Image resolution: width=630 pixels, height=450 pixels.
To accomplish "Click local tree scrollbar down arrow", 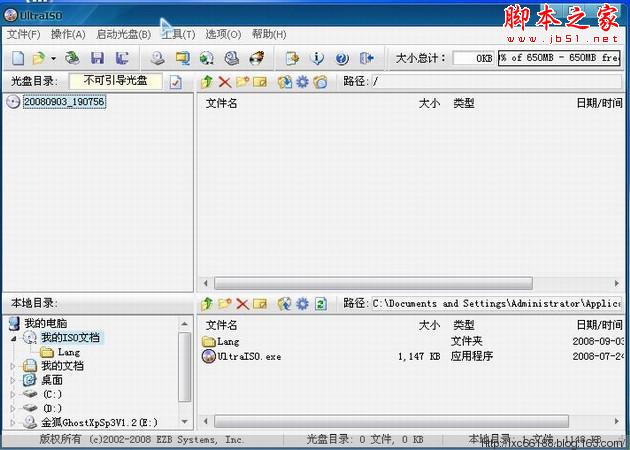I will click(x=184, y=422).
